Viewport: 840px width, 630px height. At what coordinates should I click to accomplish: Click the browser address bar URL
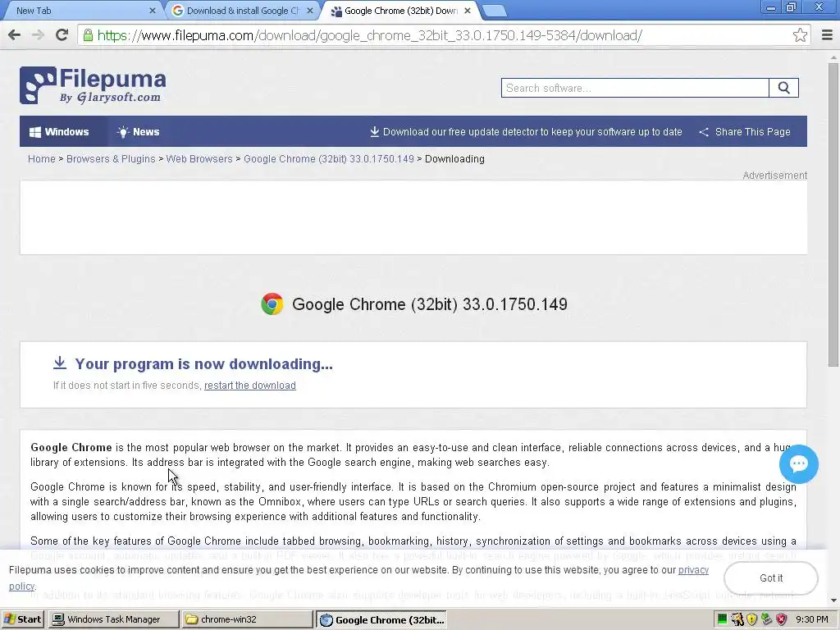pos(370,35)
